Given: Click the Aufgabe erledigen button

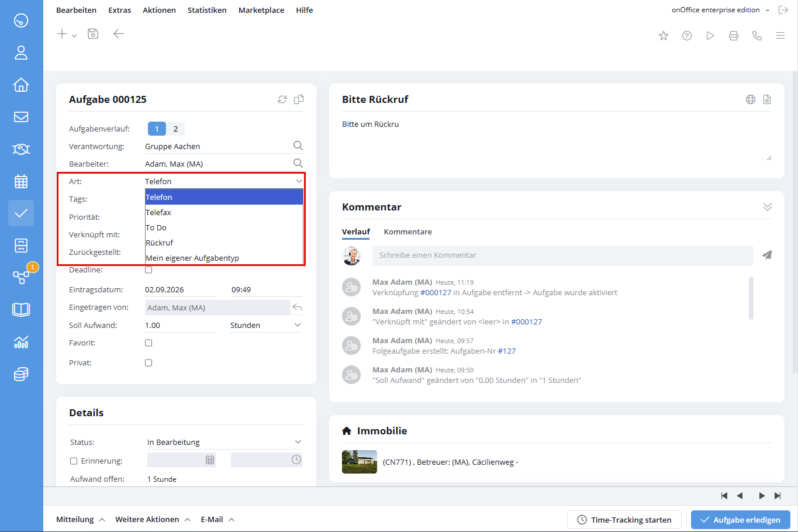Looking at the screenshot, I should (741, 520).
